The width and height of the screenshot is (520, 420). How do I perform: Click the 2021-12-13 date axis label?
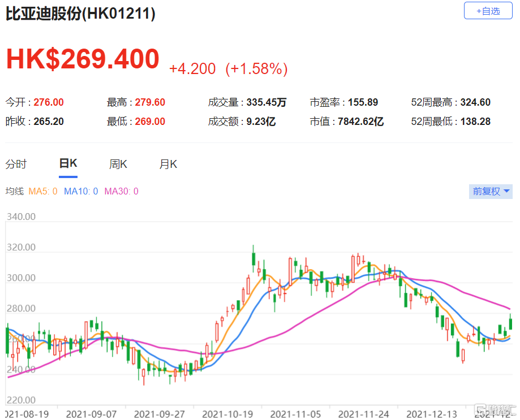432,414
